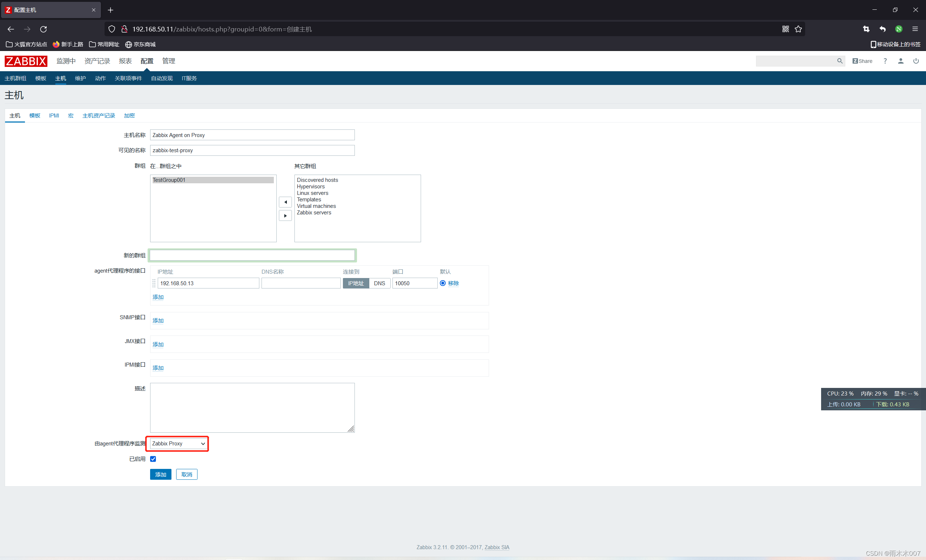Open the Firefox hamburger menu

point(915,29)
